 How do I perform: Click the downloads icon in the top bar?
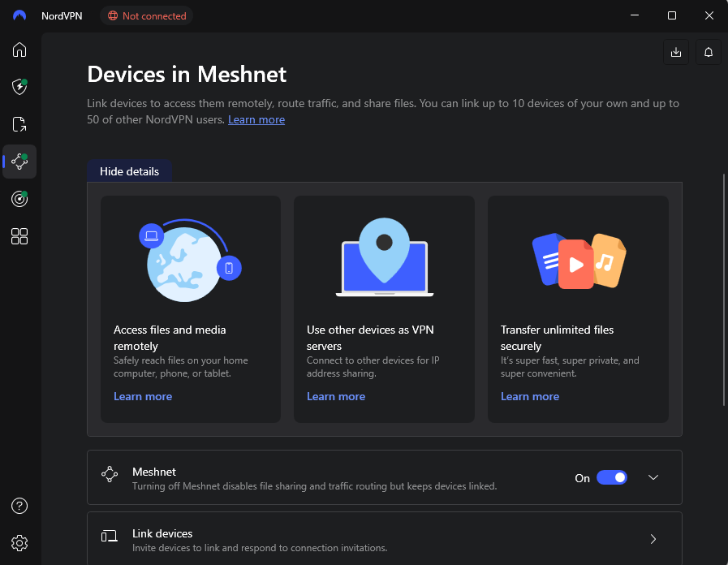(x=675, y=51)
